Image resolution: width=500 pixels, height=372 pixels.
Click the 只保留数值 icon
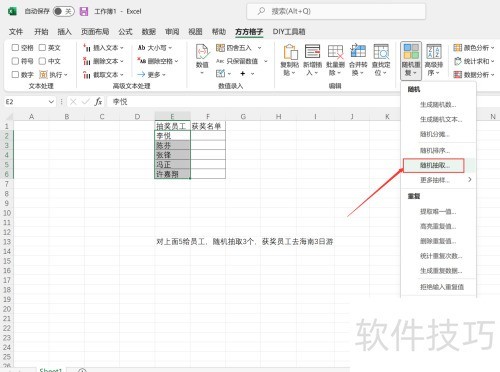click(x=220, y=61)
